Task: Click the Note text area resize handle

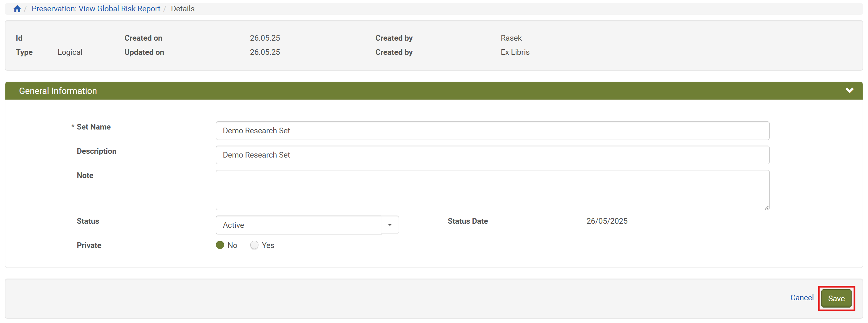Action: click(767, 207)
